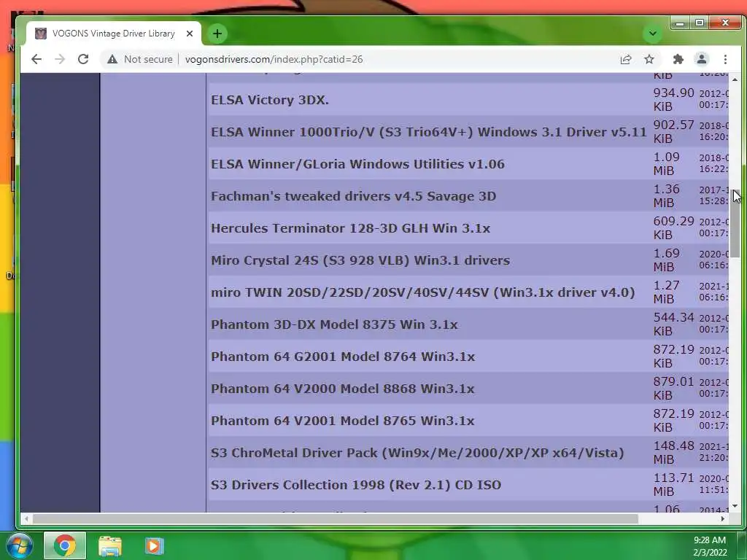This screenshot has width=747, height=560.
Task: Click the 1.69 MiB file size cell
Action: click(x=667, y=260)
